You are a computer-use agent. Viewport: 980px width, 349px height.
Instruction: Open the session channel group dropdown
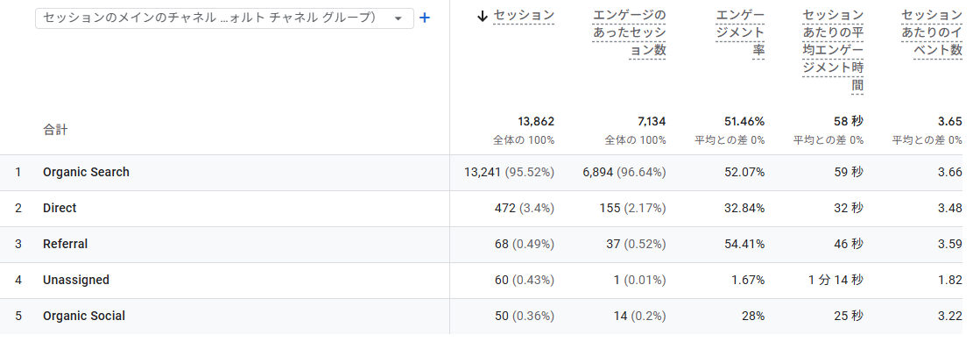(x=224, y=18)
